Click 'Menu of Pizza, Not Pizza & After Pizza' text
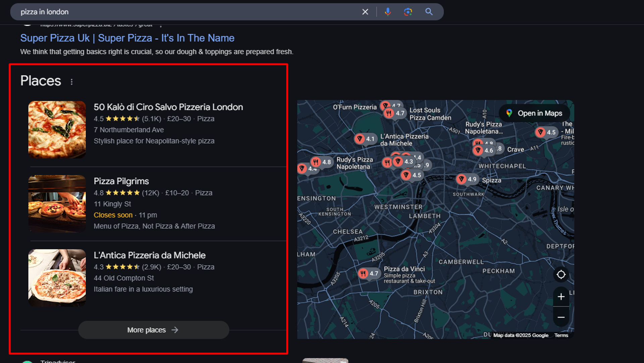This screenshot has width=644, height=363. 154,226
